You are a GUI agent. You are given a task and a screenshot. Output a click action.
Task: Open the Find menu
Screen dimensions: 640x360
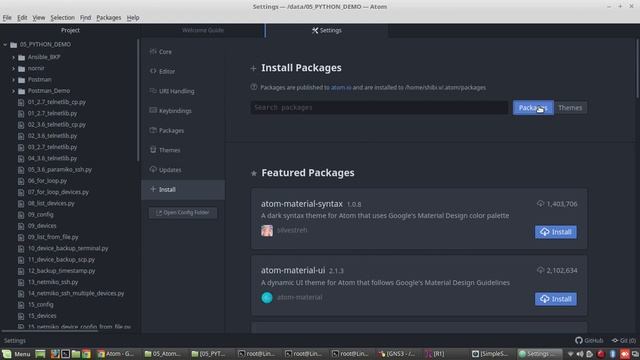click(85, 18)
